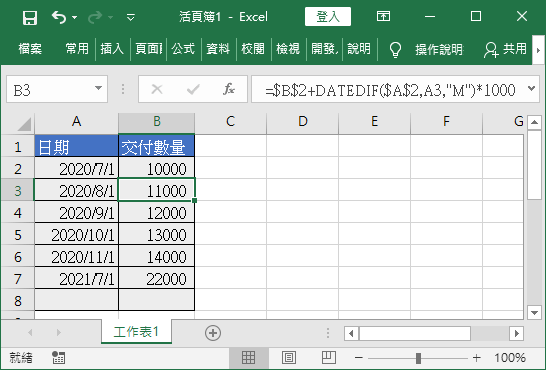Select the cell showing 10000
The height and width of the screenshot is (370, 546).
(157, 168)
